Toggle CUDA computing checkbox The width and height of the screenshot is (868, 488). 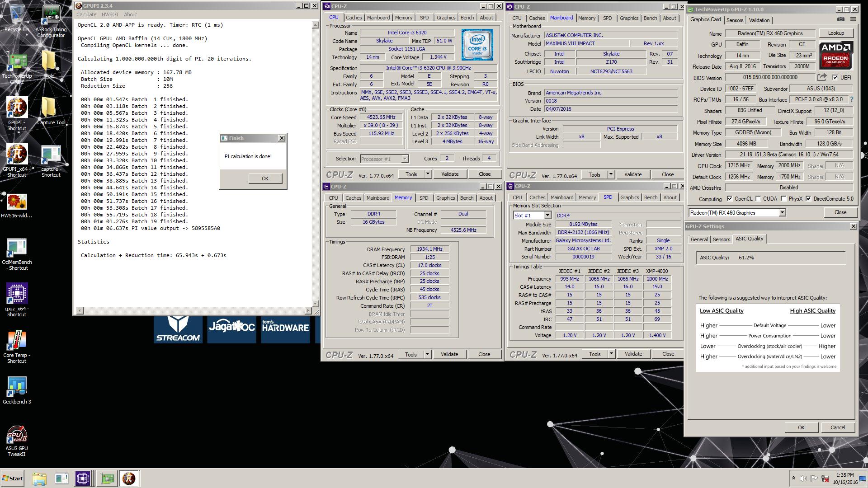tap(758, 199)
